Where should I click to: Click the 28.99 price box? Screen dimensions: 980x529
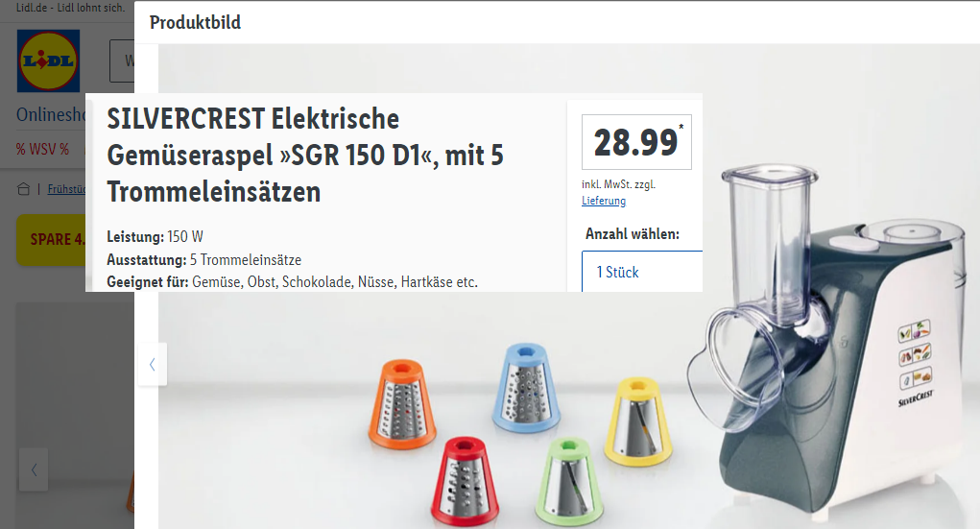636,142
